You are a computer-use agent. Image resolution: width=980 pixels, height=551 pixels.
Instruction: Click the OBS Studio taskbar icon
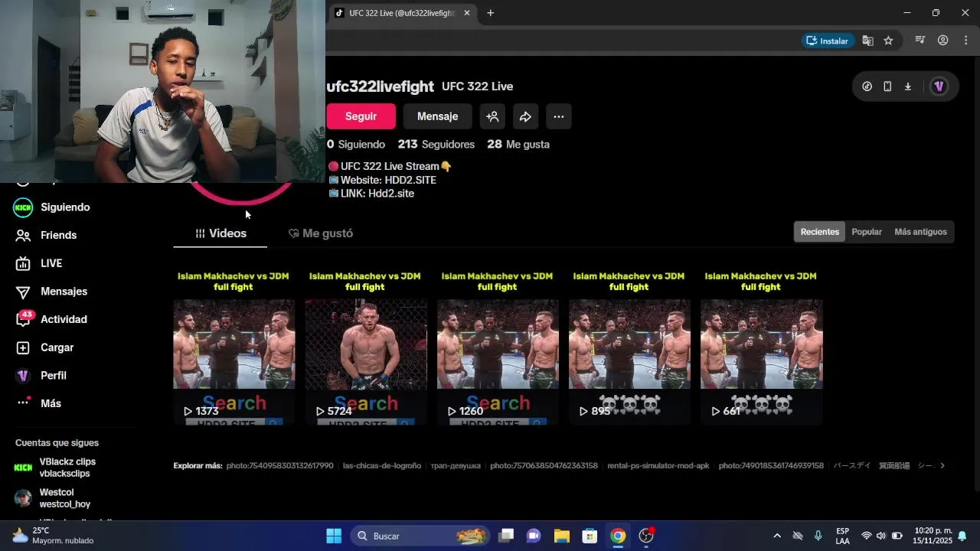click(646, 536)
